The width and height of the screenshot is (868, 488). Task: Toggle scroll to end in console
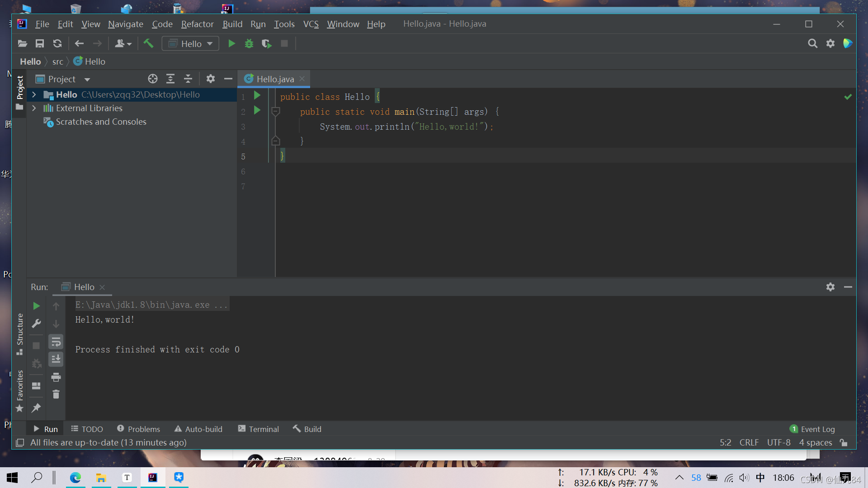(x=56, y=359)
